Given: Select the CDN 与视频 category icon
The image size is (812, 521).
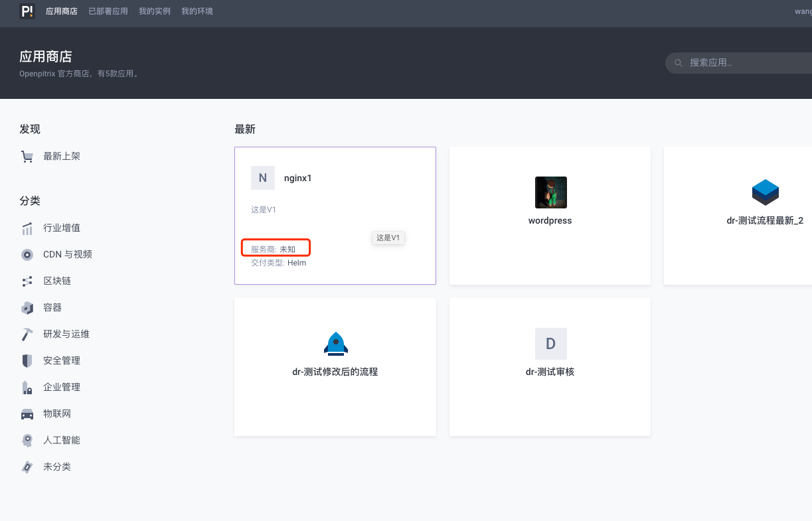Looking at the screenshot, I should (27, 254).
